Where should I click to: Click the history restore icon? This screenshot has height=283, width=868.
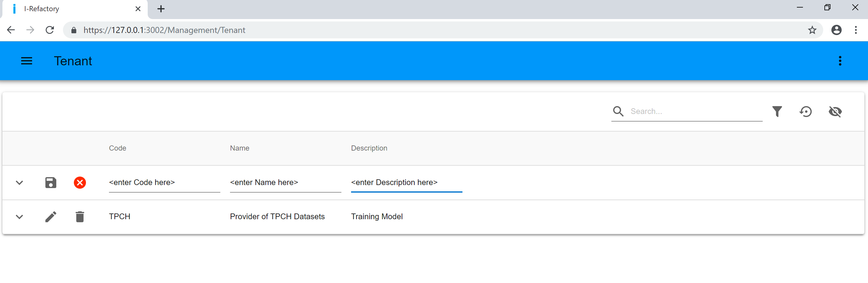[x=806, y=111]
